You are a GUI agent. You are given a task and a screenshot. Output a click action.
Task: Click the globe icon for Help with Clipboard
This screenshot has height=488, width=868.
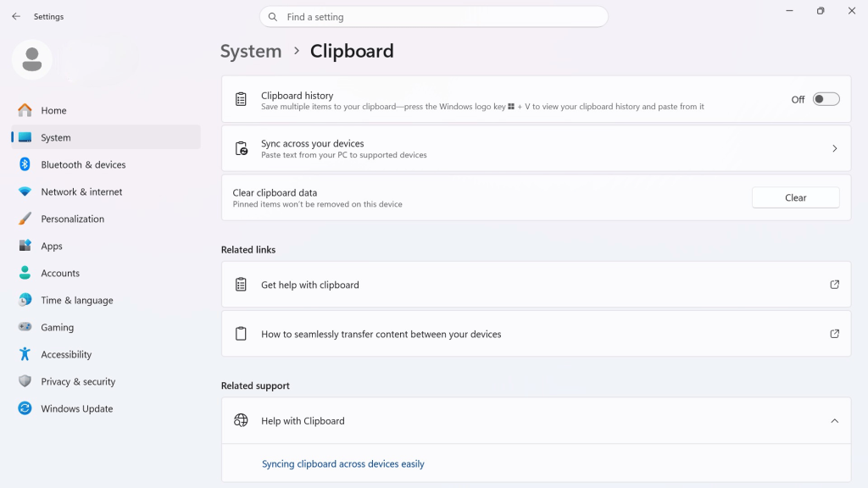tap(241, 420)
